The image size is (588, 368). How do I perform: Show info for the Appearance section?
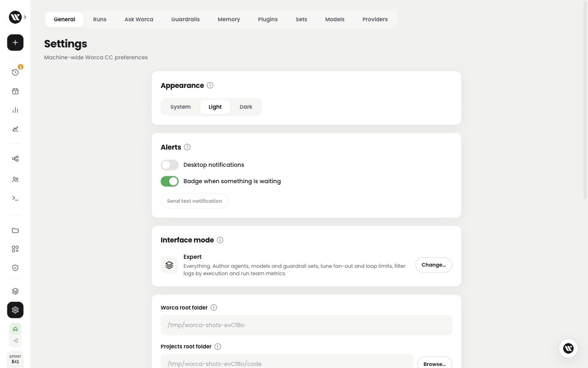[x=210, y=85]
